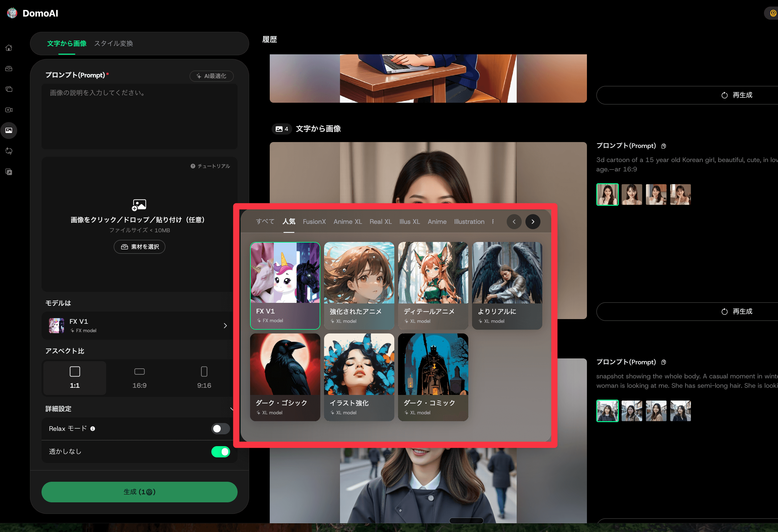
Task: Select the 9:16 aspect ratio option
Action: pyautogui.click(x=204, y=378)
